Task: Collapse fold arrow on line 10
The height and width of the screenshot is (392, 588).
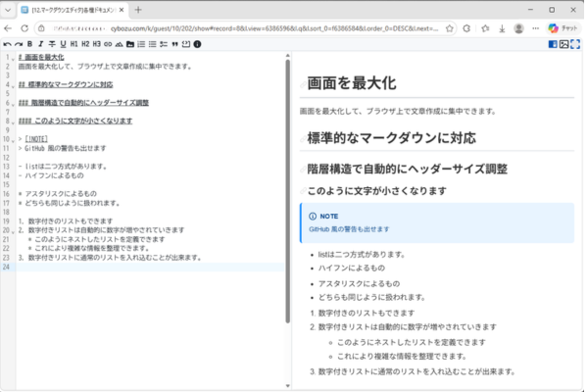Action: coord(13,141)
